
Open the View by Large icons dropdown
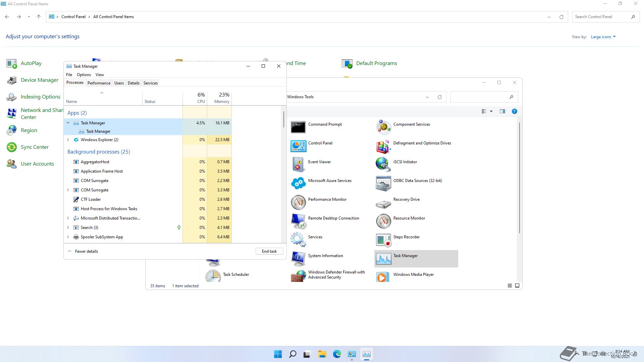[x=603, y=37]
